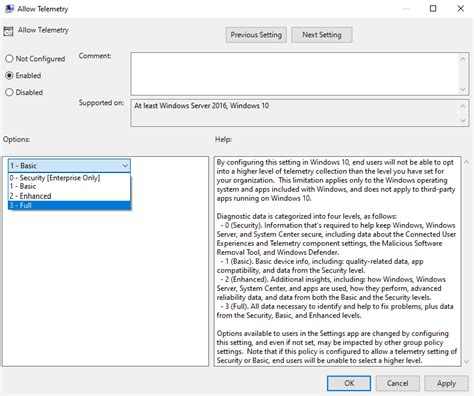
Task: Choose 2 - Enhanced from dropdown list
Action: tap(69, 196)
